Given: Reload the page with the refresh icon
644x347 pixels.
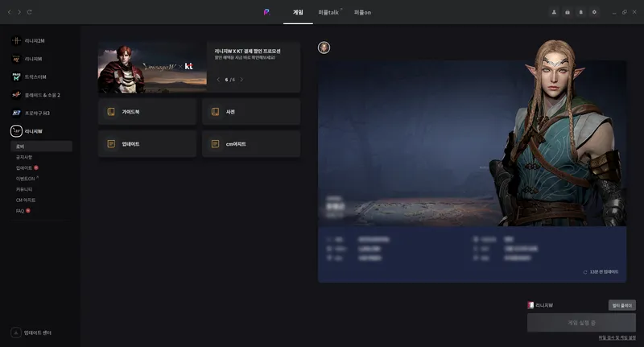Looking at the screenshot, I should point(30,12).
